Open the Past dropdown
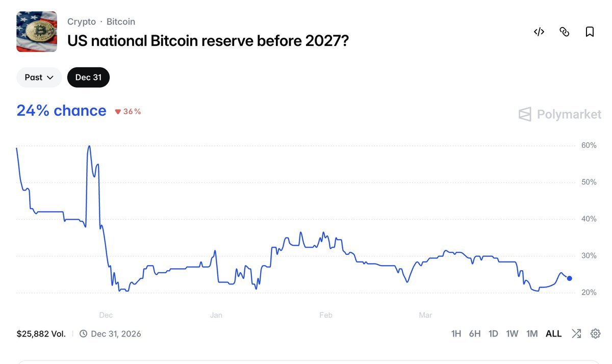 click(39, 77)
